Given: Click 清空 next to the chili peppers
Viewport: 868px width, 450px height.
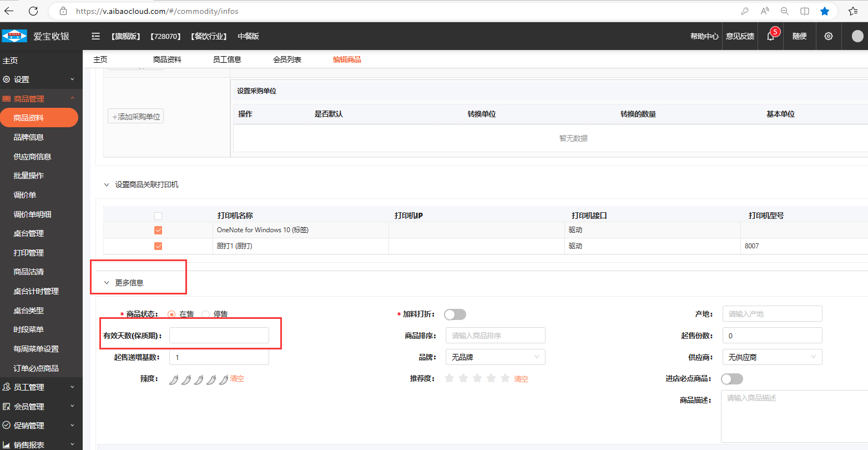Looking at the screenshot, I should [x=237, y=379].
